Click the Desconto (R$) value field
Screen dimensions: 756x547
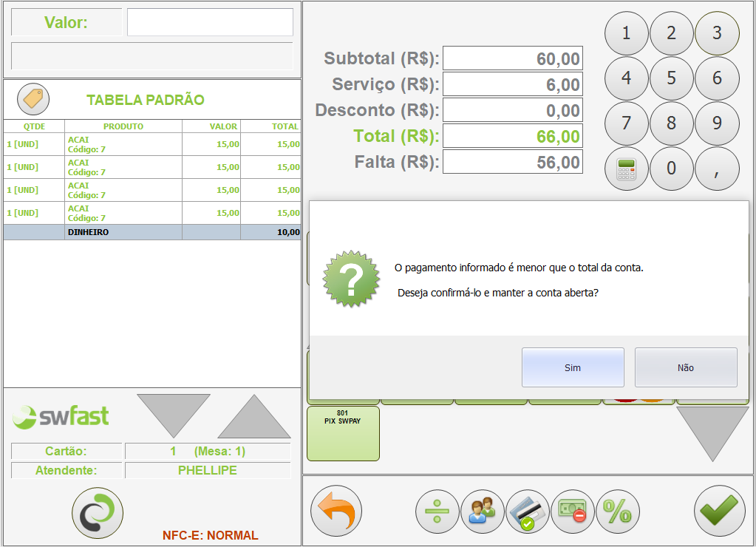[x=513, y=110]
